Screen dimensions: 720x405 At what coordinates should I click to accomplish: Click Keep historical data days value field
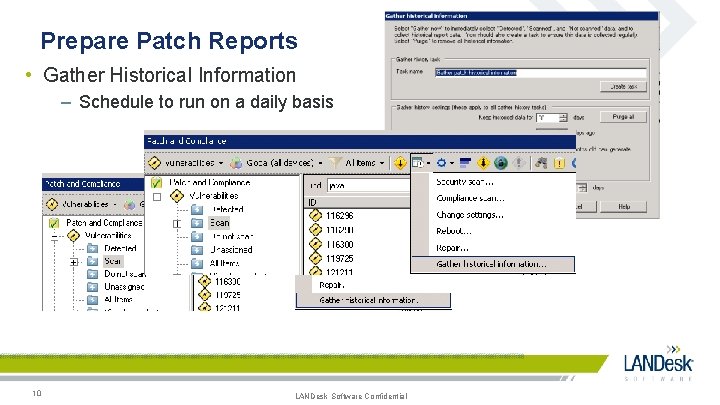(548, 118)
